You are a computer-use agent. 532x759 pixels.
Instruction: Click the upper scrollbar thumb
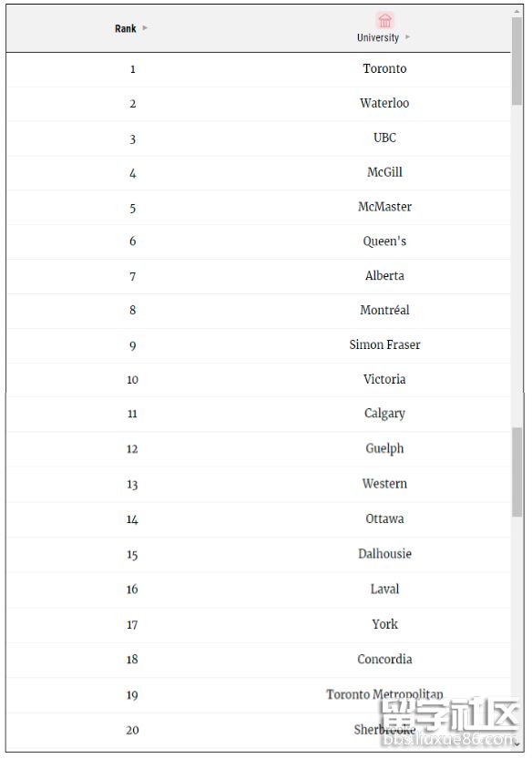517,61
